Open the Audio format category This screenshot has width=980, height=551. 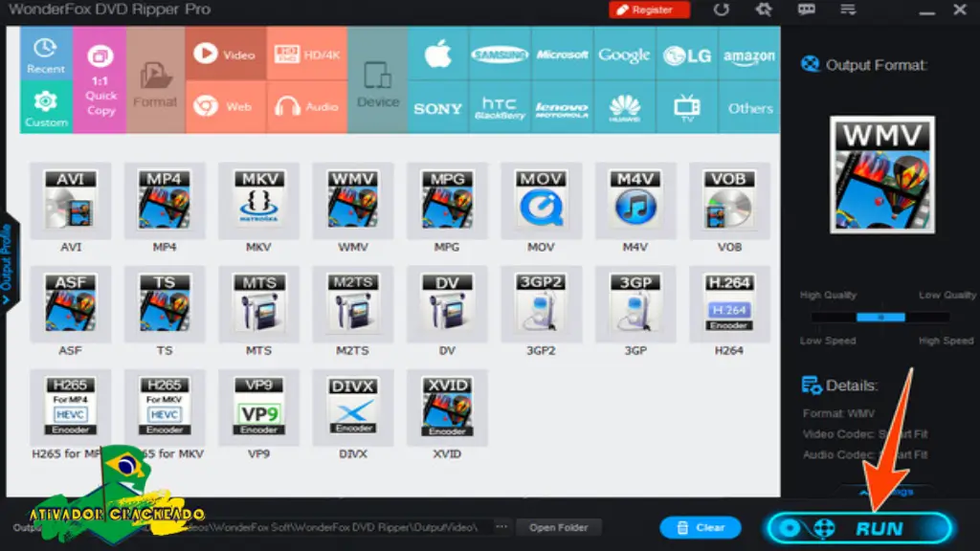(x=307, y=107)
